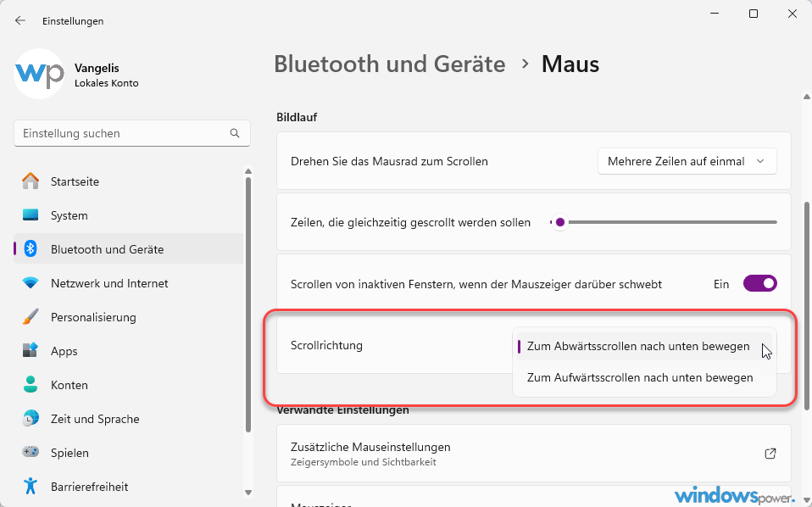Open Startseite in the sidebar
The image size is (812, 507).
[129, 181]
